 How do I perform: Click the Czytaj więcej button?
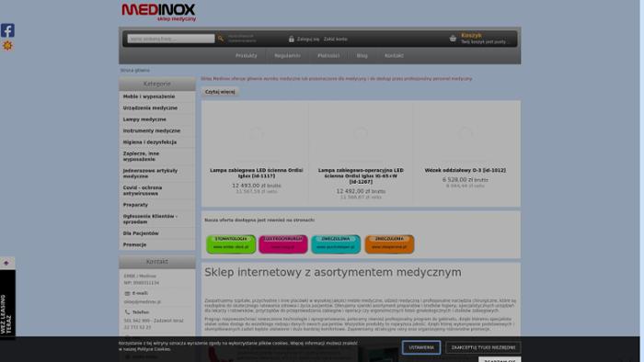[x=220, y=92]
